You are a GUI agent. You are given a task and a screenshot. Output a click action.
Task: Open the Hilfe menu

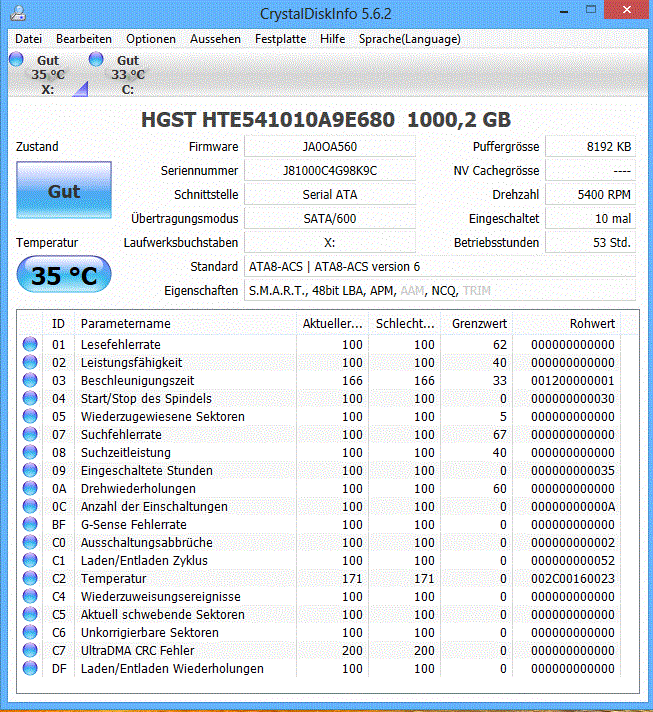pos(332,39)
